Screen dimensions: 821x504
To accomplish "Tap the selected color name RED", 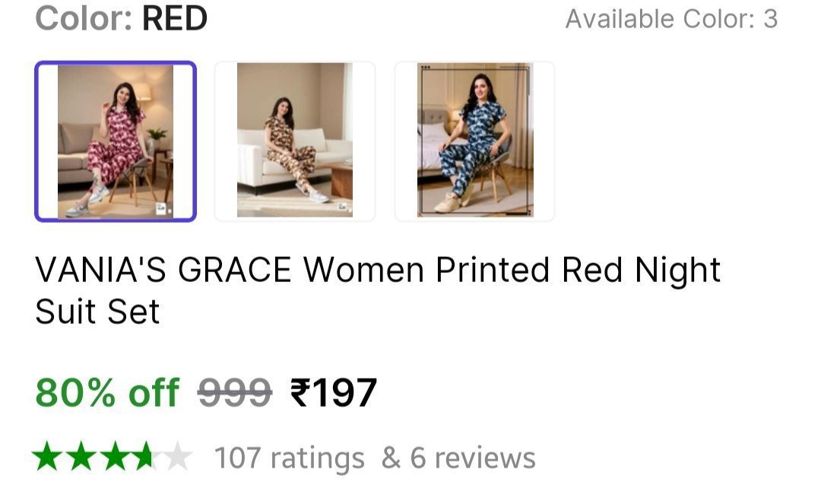I will point(175,19).
